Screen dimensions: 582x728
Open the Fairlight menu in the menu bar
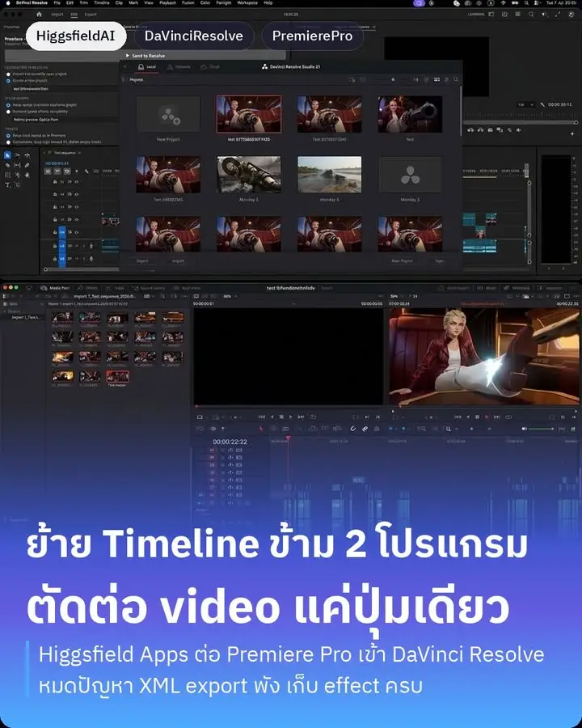click(224, 2)
